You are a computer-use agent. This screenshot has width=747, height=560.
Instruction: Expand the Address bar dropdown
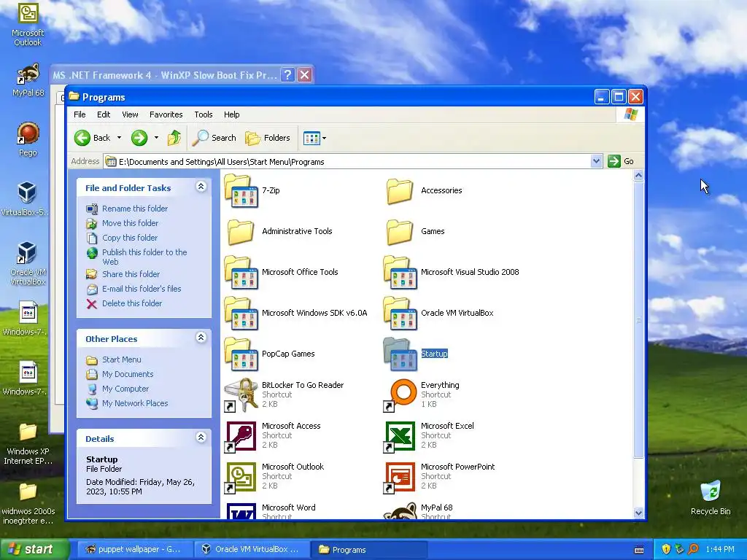coord(596,161)
